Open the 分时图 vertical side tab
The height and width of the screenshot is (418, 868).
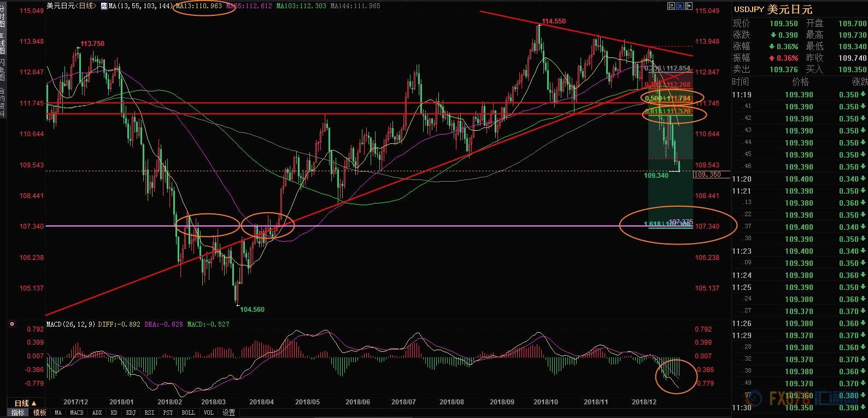[3, 18]
